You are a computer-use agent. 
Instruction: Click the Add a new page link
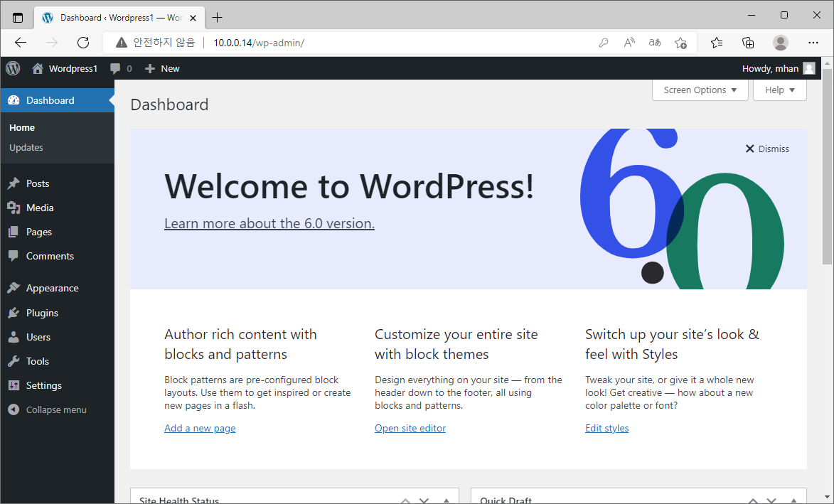point(200,428)
